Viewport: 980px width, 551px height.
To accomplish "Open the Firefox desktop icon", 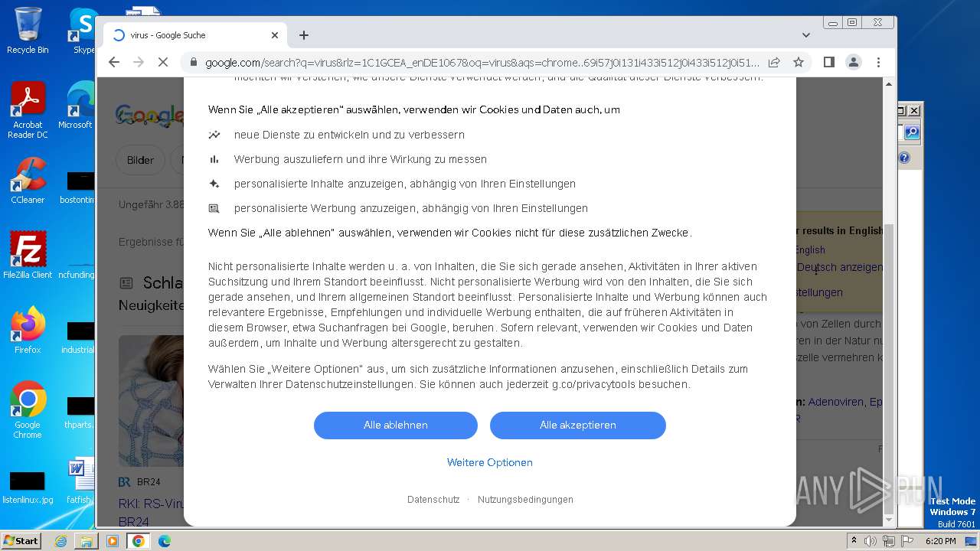I will click(x=28, y=331).
